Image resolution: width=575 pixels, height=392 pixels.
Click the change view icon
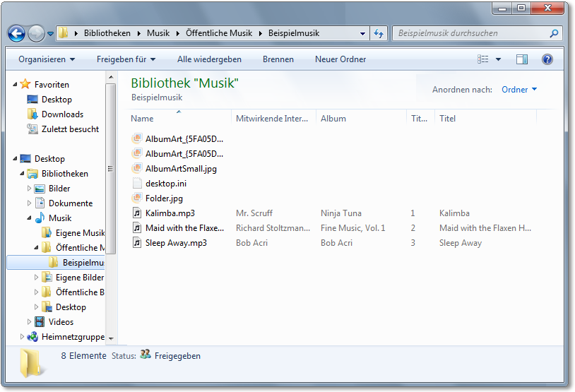coord(483,59)
